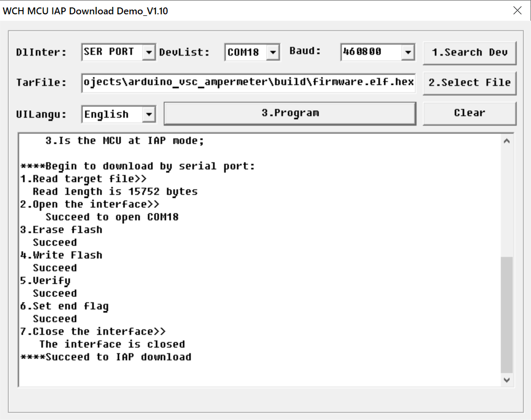Click 'The interface is closed' line
Screen dimensions: 531x420
[x=112, y=344]
